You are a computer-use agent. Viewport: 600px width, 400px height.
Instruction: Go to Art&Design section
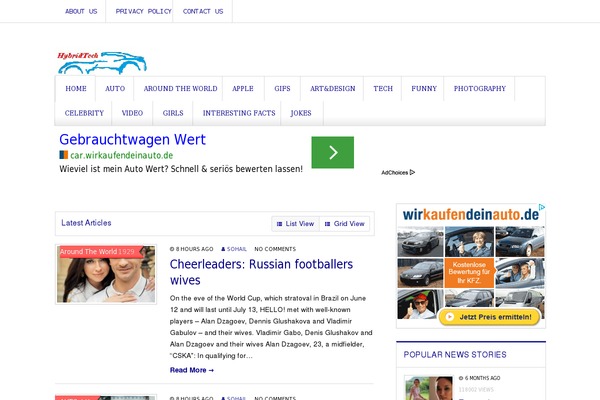point(333,88)
